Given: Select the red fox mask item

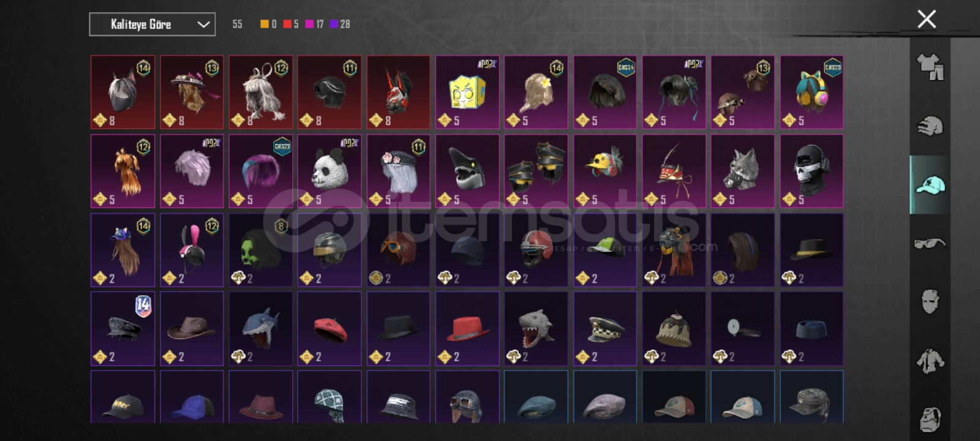Looking at the screenshot, I should [398, 92].
